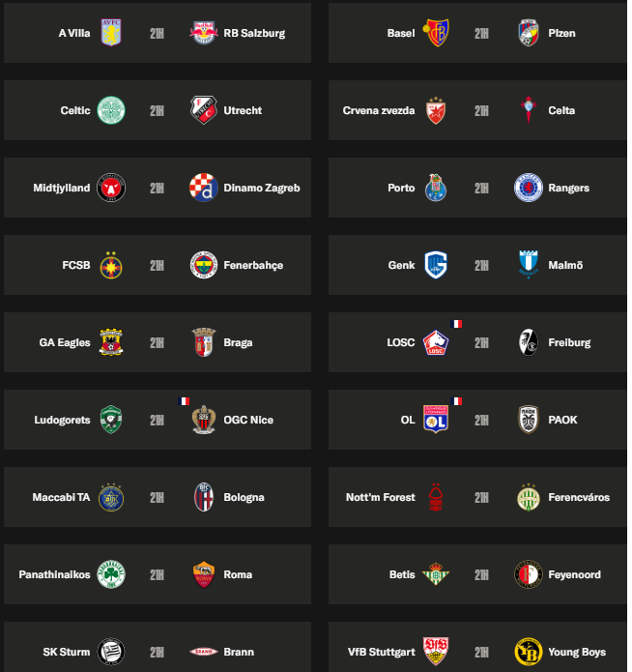Screen dimensions: 632x672
Task: Open the VfB Stuttgart team link
Action: [x=382, y=652]
